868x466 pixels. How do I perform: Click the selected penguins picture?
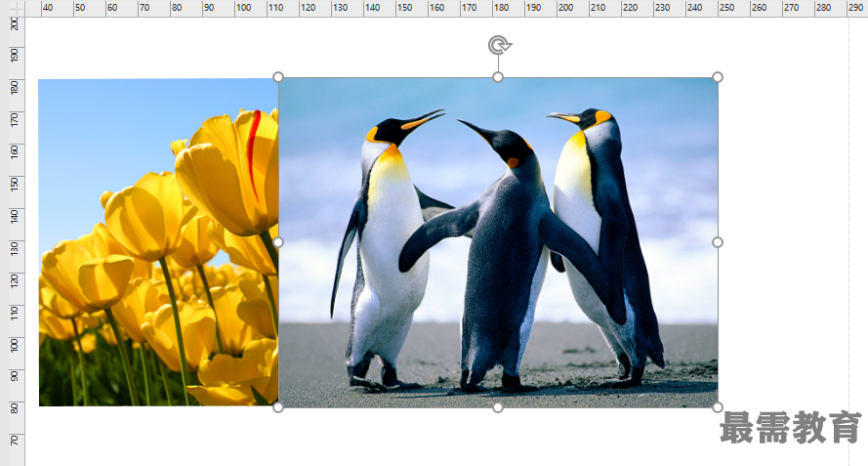[x=498, y=242]
